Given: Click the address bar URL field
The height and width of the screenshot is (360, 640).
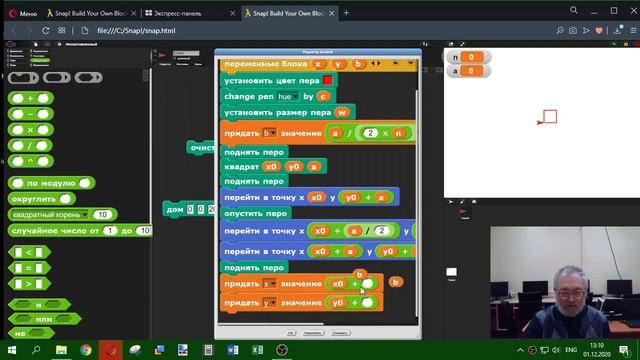Looking at the screenshot, I should tap(136, 31).
